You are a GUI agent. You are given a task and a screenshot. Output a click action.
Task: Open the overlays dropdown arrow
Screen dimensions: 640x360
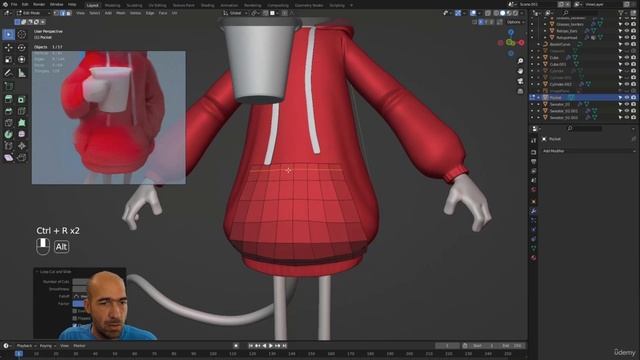(x=479, y=13)
